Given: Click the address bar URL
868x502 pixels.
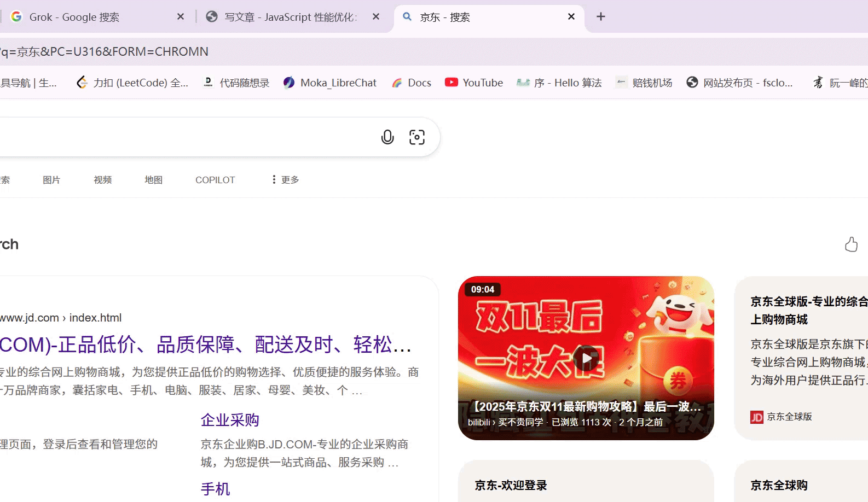Looking at the screenshot, I should (x=104, y=51).
